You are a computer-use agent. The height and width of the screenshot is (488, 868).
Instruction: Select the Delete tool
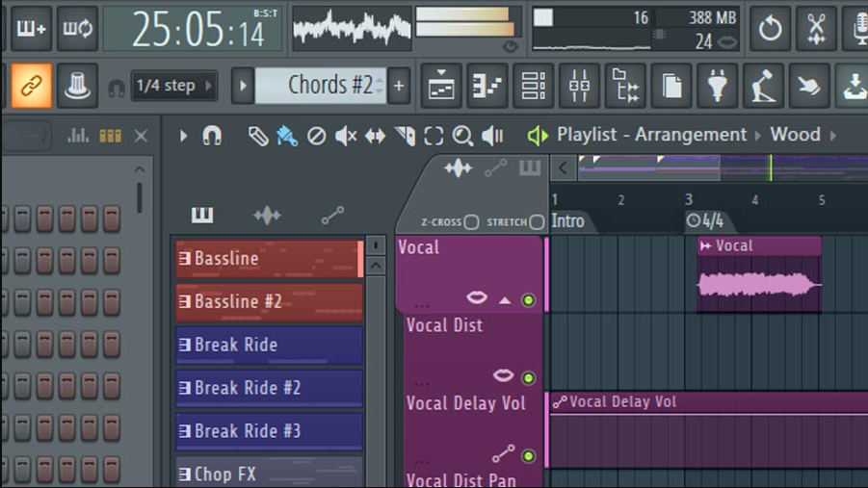317,136
